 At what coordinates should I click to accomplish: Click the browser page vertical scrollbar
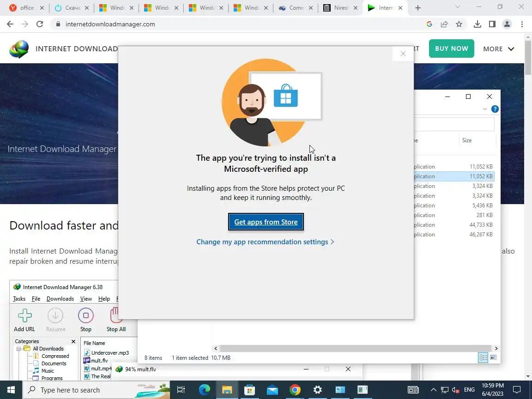pos(528,58)
